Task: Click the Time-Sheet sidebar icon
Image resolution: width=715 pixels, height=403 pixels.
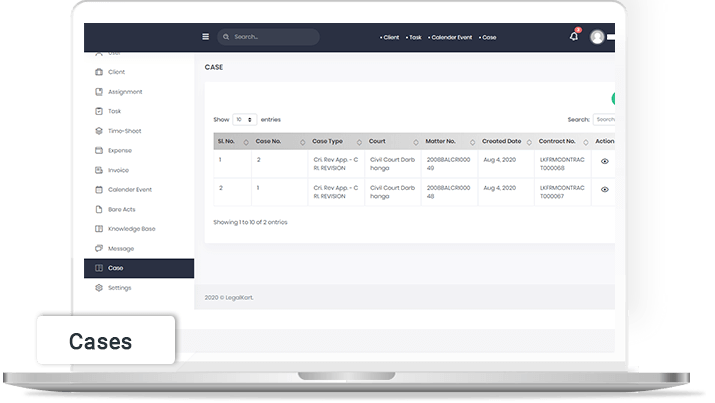Action: pos(98,131)
